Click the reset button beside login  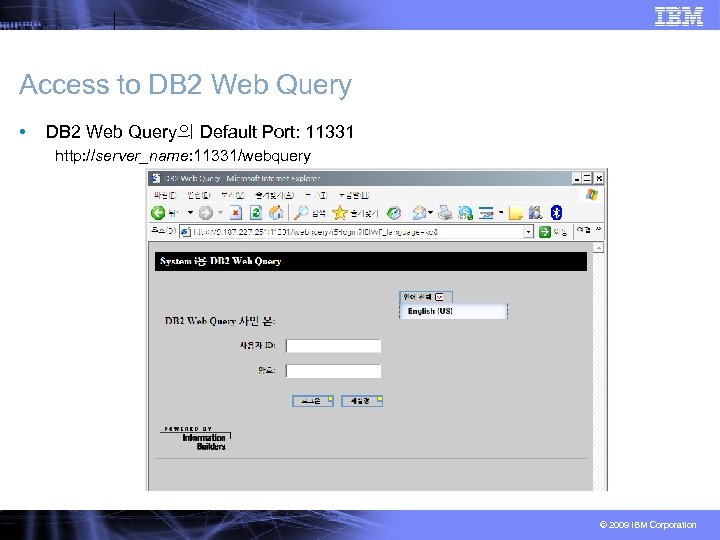tap(362, 401)
